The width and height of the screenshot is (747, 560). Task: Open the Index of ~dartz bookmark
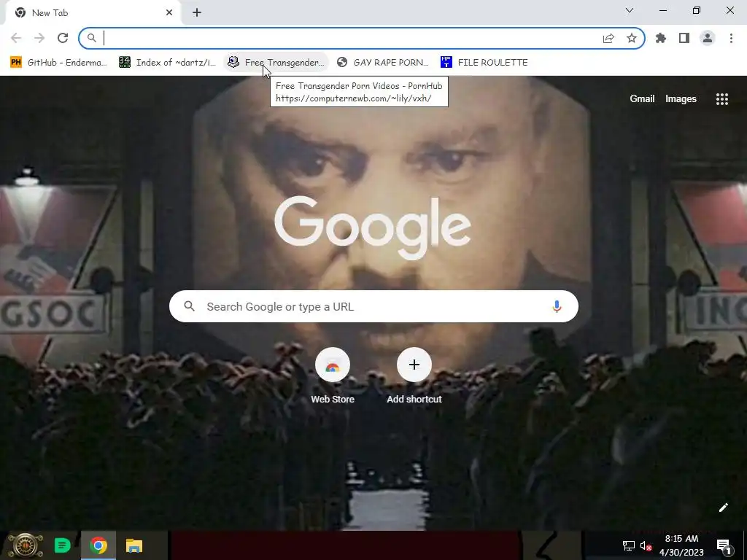[167, 63]
